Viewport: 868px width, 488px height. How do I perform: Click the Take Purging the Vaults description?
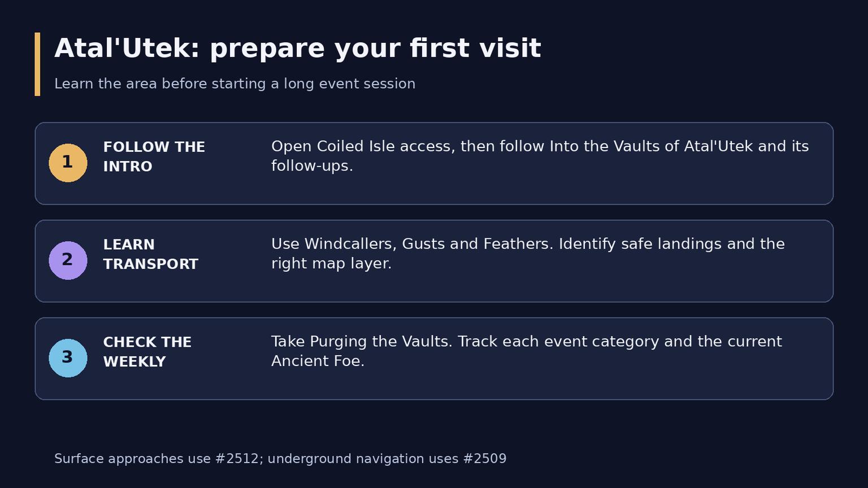point(526,351)
